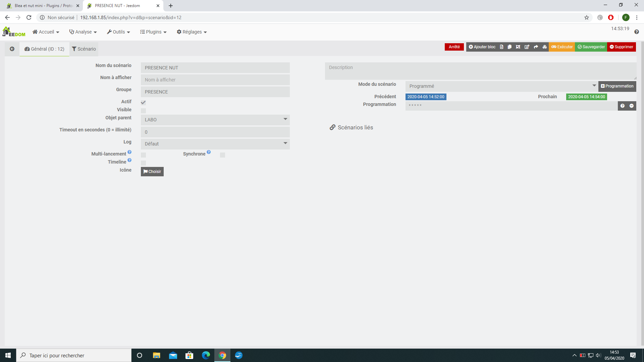Switch to the Scénario tab
644x362 pixels.
pos(84,49)
